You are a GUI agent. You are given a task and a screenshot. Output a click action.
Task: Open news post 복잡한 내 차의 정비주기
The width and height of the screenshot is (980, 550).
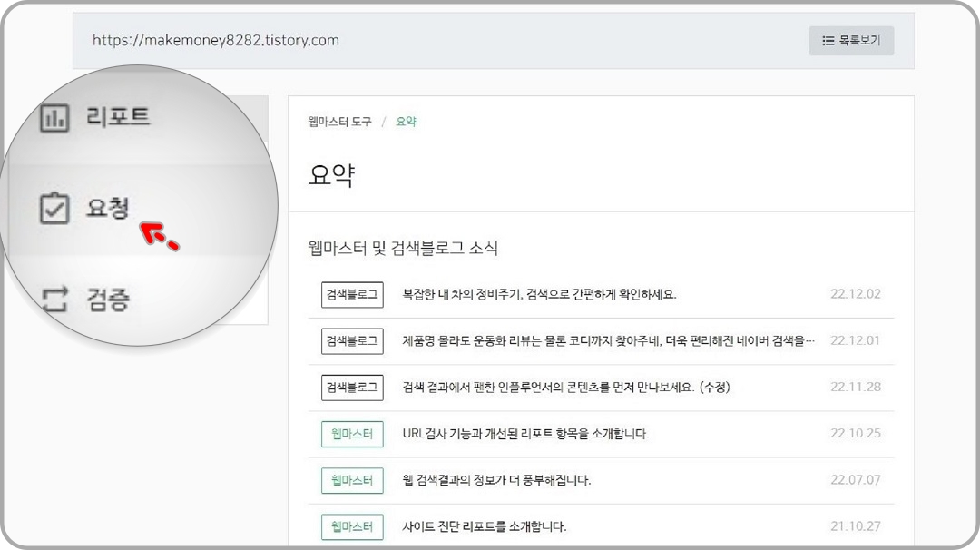[539, 294]
